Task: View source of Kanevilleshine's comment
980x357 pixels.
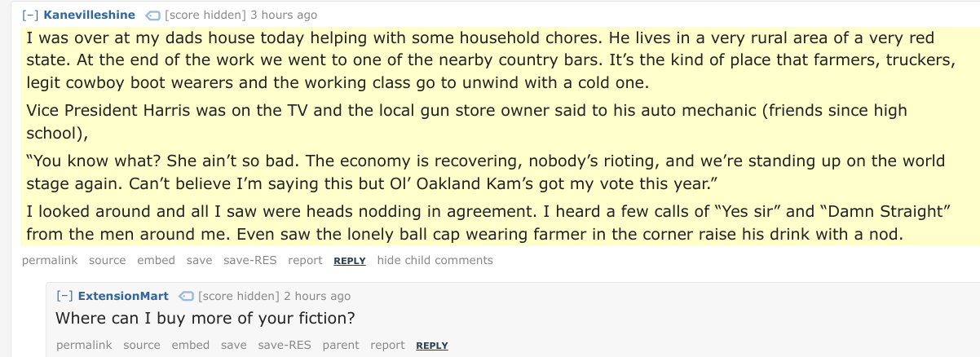Action: pyautogui.click(x=108, y=261)
